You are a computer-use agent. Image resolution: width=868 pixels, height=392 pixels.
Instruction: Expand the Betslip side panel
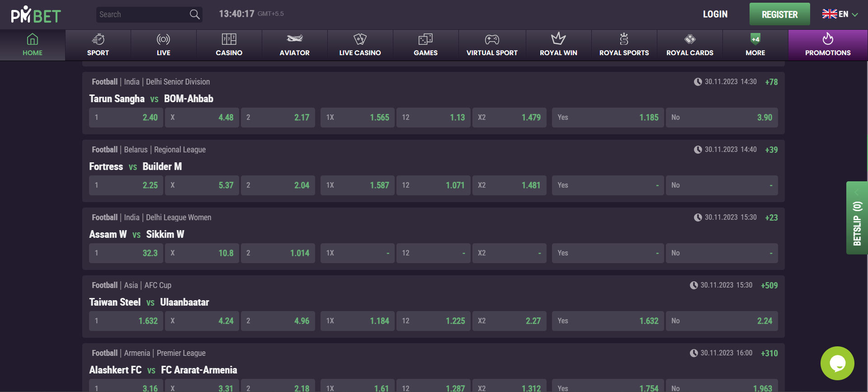857,218
